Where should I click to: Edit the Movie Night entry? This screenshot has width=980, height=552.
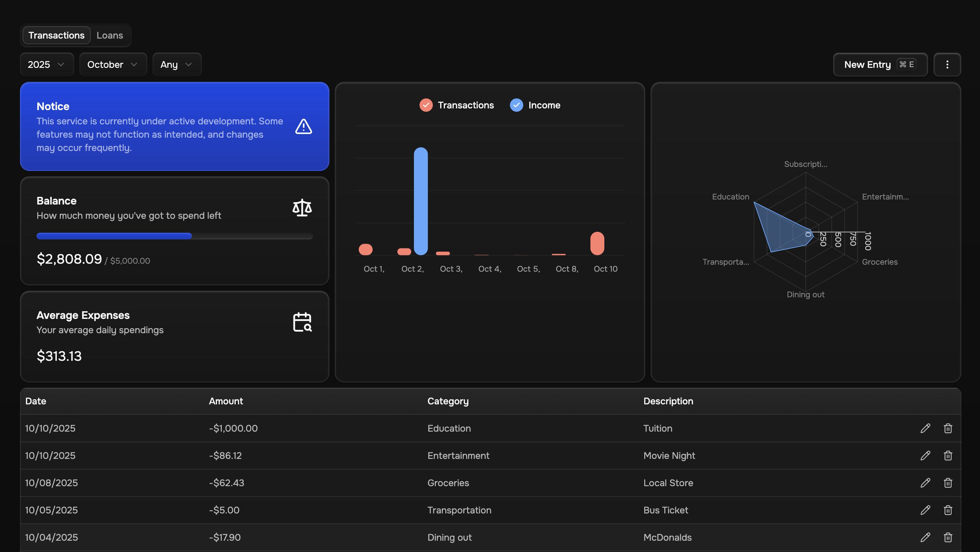coord(925,455)
